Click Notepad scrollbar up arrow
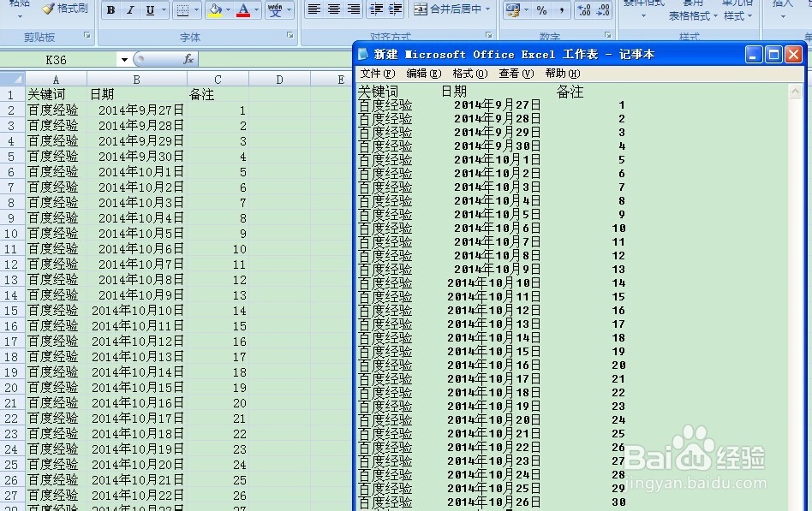812x511 pixels. (x=795, y=91)
